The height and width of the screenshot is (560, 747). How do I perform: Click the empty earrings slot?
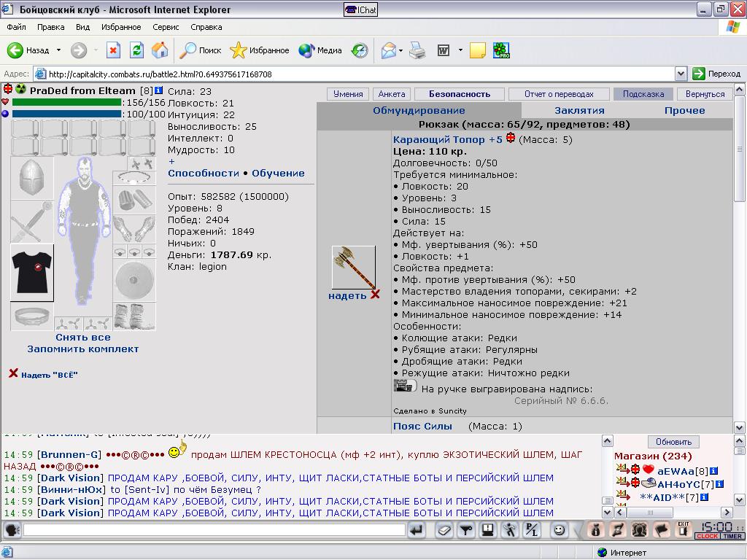click(142, 163)
